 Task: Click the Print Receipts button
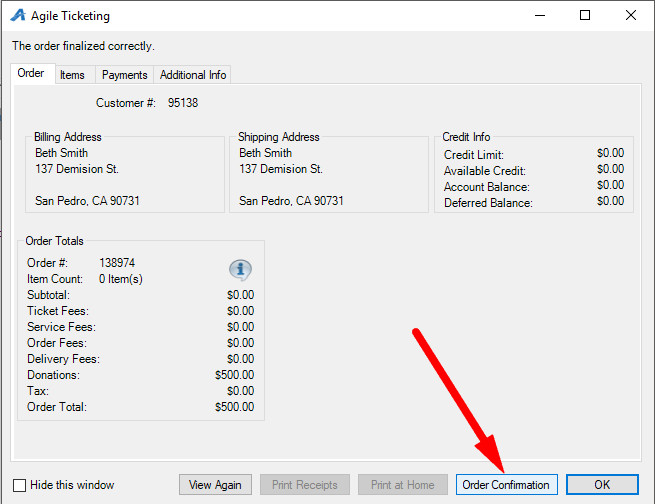click(305, 485)
